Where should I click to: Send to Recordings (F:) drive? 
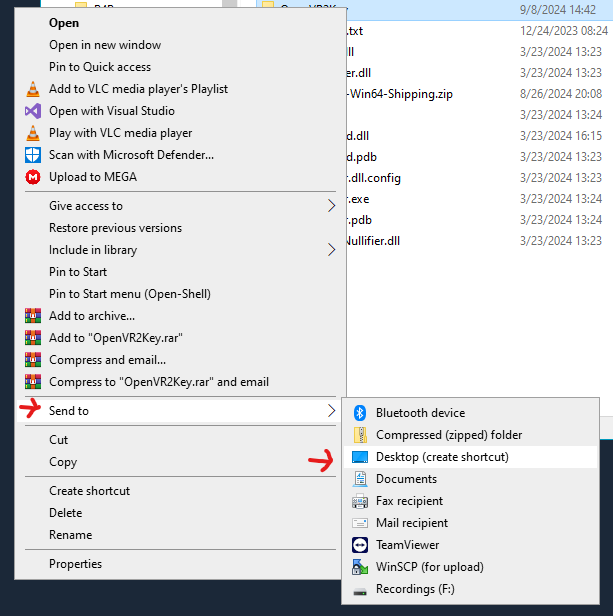414,589
